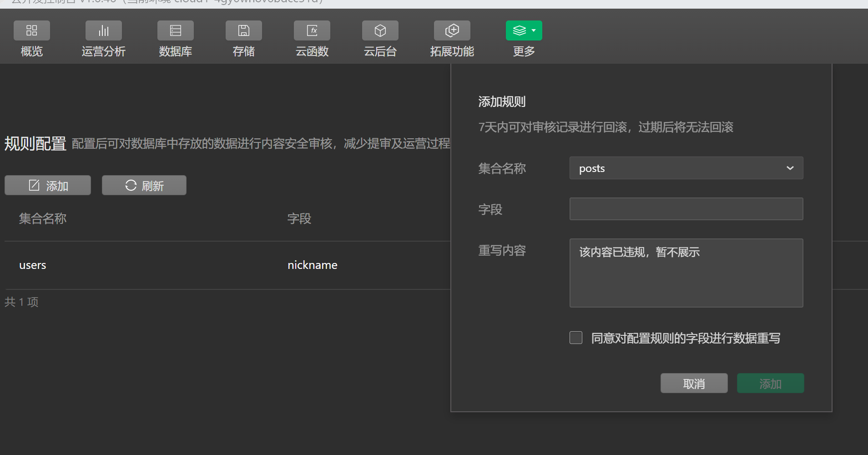Click the 集合名称 column header
868x455 pixels.
pos(43,218)
